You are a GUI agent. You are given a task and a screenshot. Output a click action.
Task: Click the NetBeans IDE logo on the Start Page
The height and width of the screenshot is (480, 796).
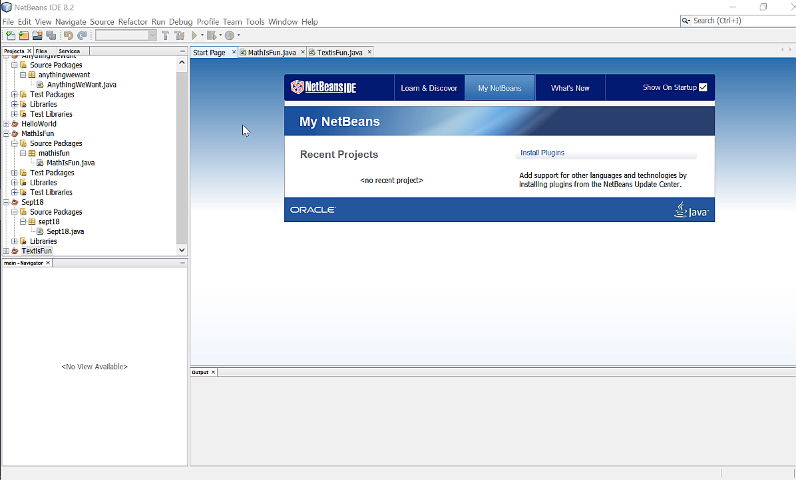(x=323, y=87)
